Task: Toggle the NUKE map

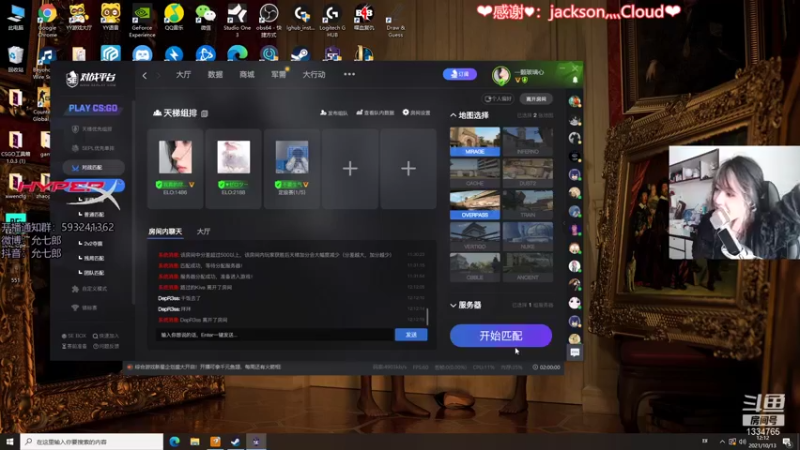Action: [528, 236]
